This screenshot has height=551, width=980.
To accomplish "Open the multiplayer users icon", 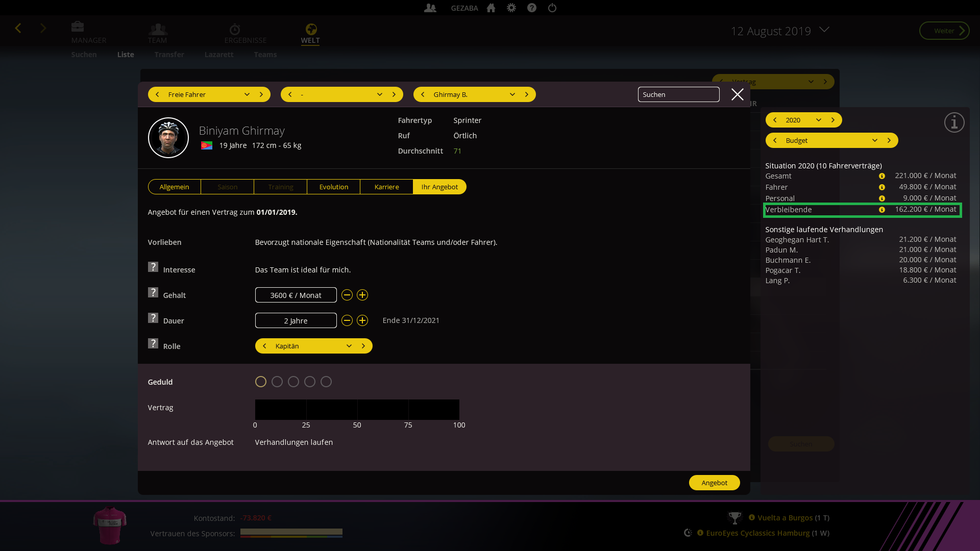I will 430,8.
